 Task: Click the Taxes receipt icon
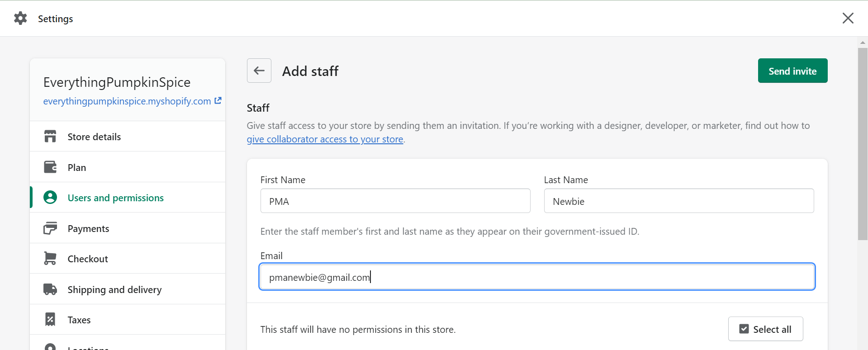[x=50, y=320]
